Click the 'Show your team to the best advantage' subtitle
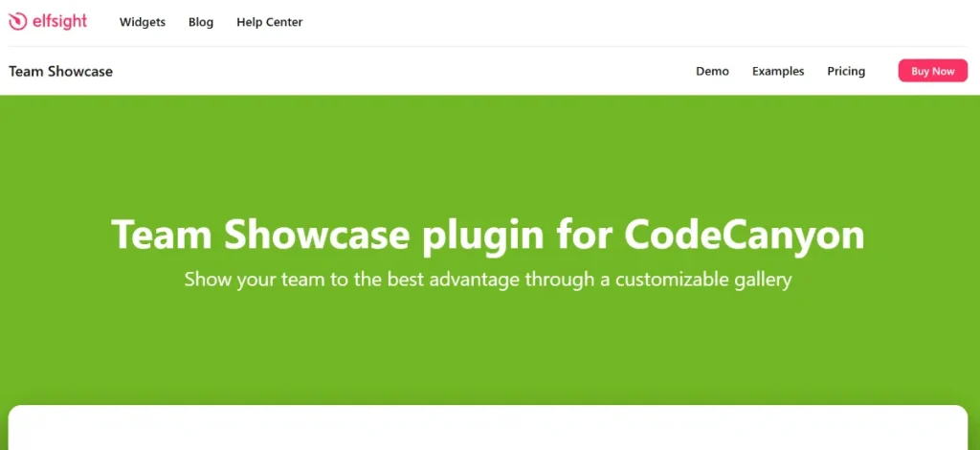The width and height of the screenshot is (980, 450). (488, 280)
